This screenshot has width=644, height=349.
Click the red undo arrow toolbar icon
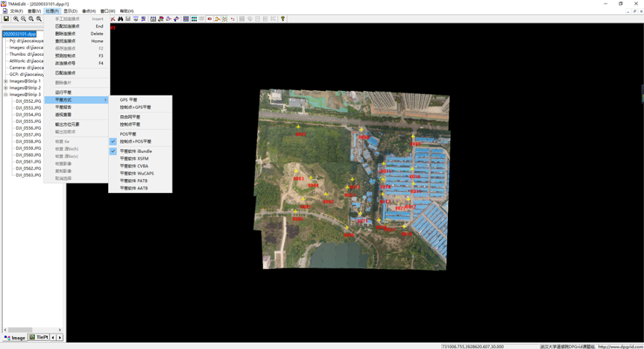coord(233,19)
